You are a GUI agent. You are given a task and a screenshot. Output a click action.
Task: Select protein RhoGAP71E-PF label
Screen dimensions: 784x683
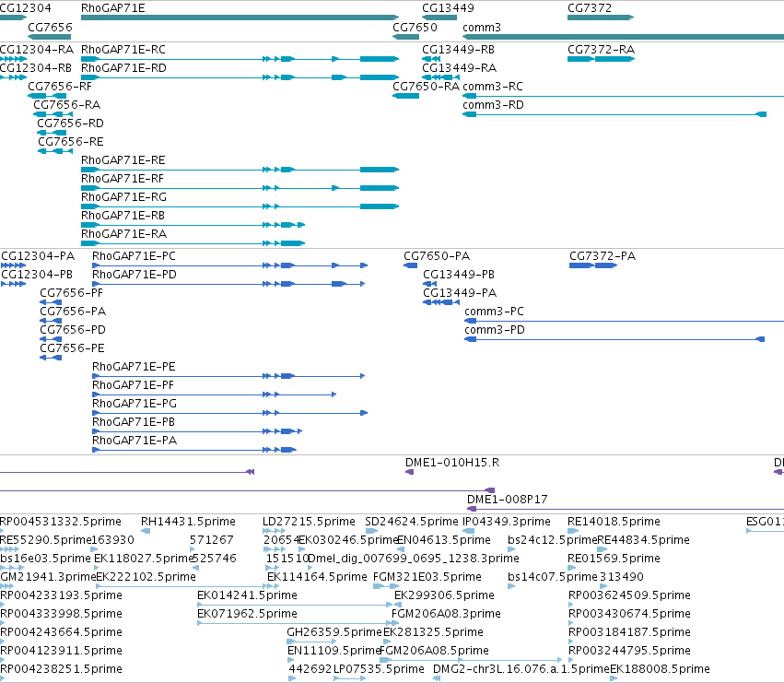[133, 385]
